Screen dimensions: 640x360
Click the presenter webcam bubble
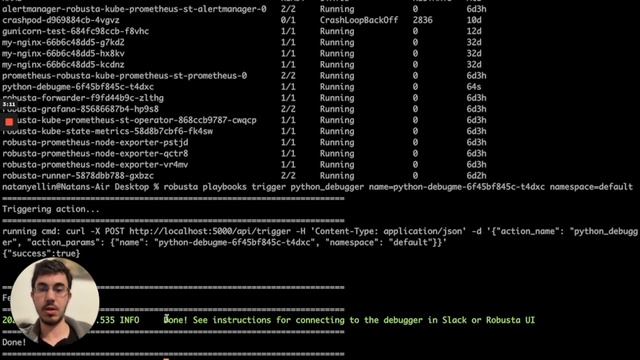coord(55,302)
